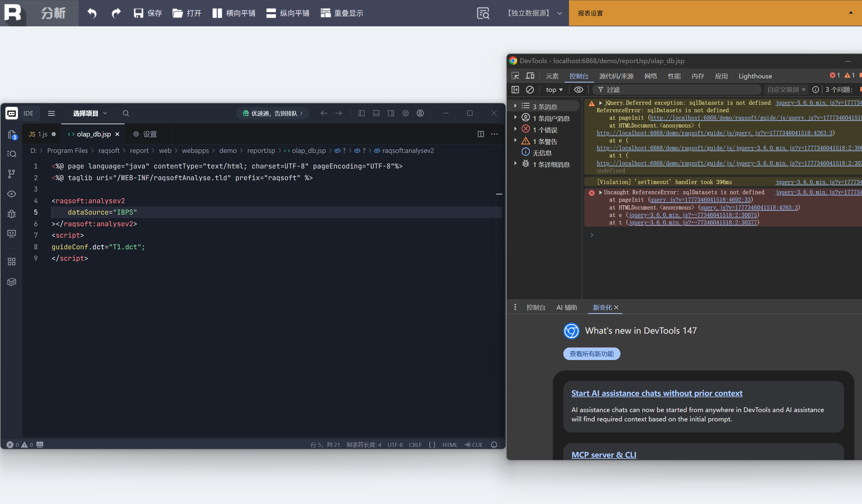Open the IDE account profile icon
This screenshot has height=504, width=862.
(x=421, y=113)
